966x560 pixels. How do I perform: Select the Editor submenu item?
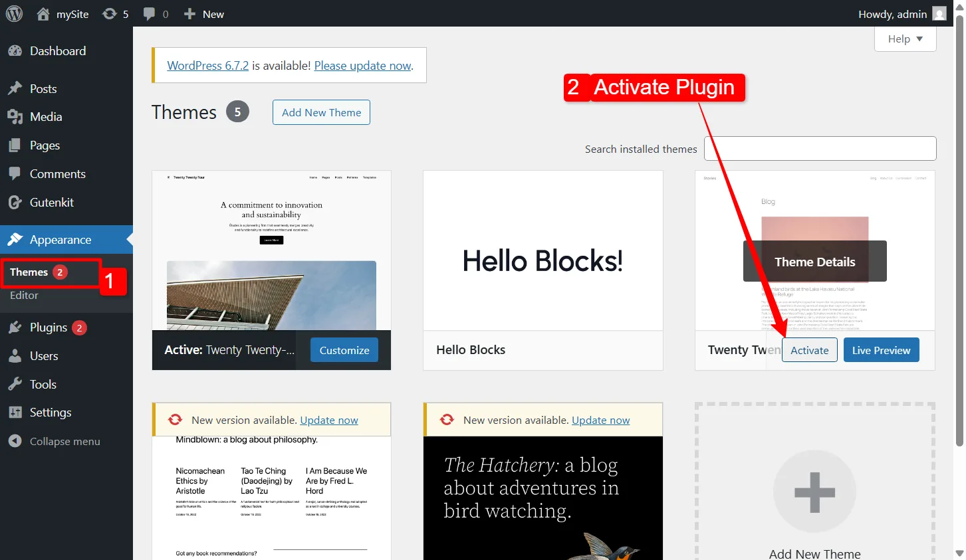tap(24, 296)
